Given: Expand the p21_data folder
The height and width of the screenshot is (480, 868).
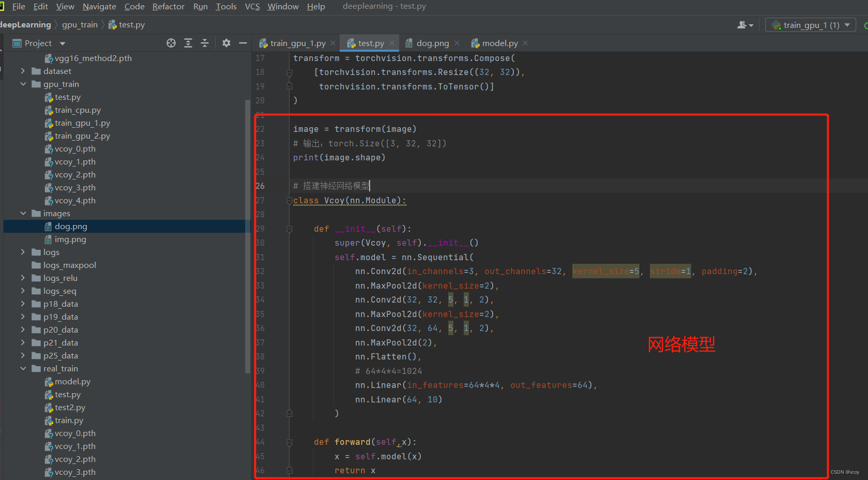Looking at the screenshot, I should (23, 342).
